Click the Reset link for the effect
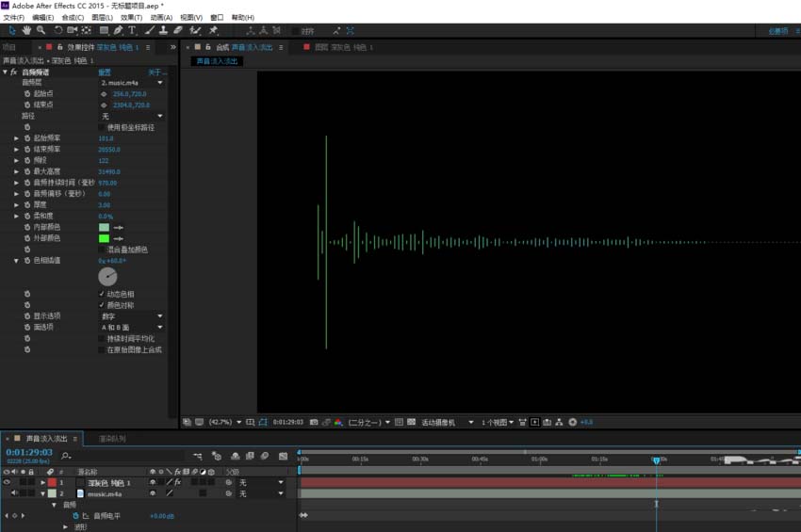Viewport: 801px width, 532px height. click(x=105, y=73)
